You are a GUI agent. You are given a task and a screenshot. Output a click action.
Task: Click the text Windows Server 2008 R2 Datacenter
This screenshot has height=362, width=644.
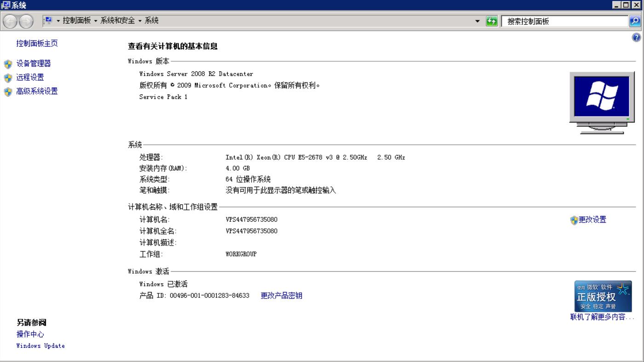coord(196,74)
